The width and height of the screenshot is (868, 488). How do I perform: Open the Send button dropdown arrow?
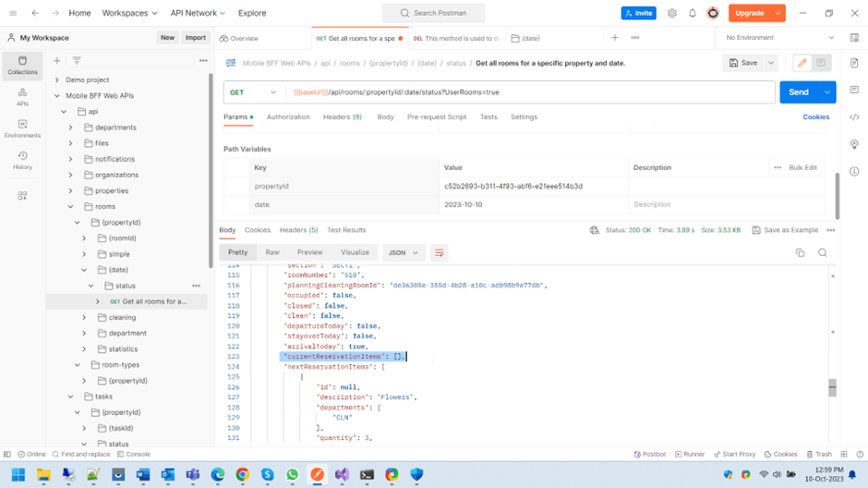click(827, 92)
